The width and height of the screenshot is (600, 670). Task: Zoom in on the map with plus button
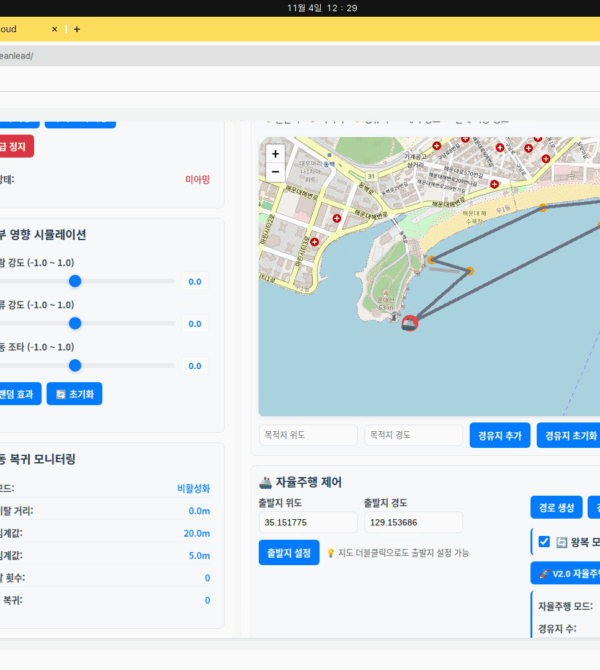tap(275, 155)
